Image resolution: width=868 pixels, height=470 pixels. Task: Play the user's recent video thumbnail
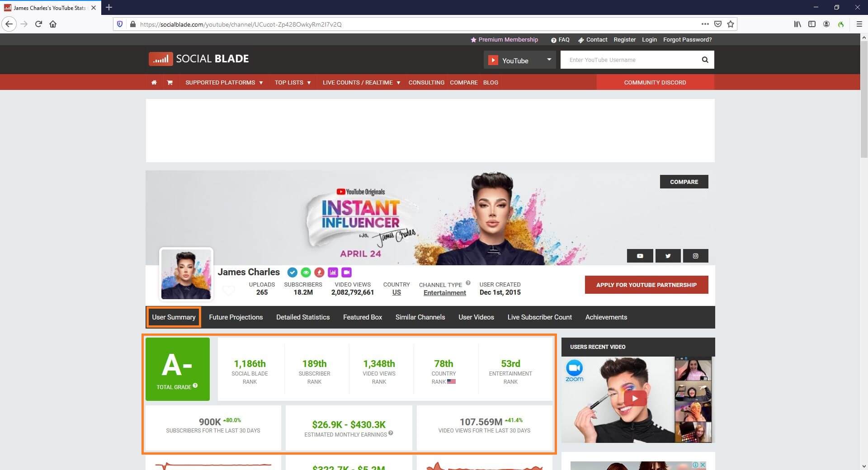[635, 399]
